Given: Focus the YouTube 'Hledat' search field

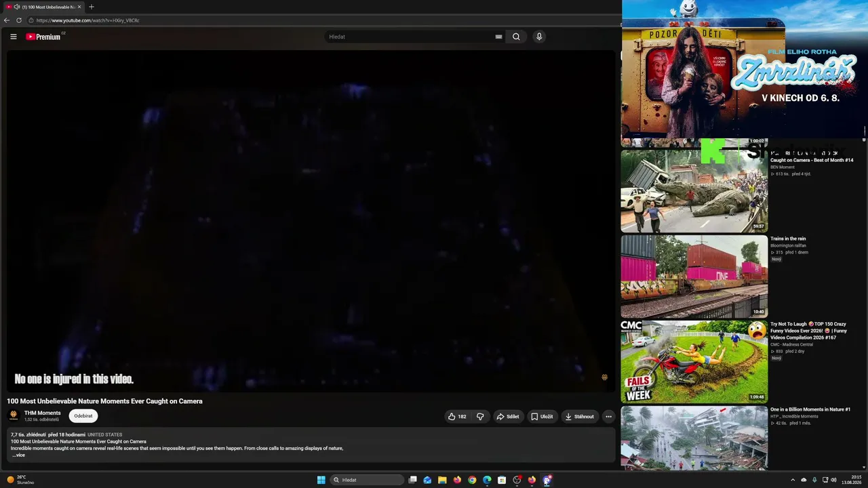Looking at the screenshot, I should click(410, 37).
